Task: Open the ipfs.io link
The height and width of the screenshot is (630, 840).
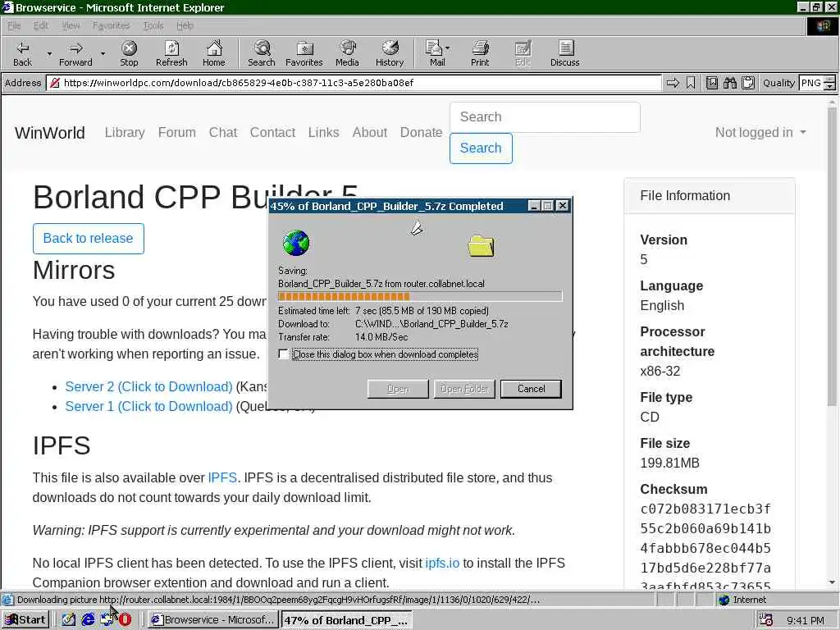Action: [x=442, y=563]
